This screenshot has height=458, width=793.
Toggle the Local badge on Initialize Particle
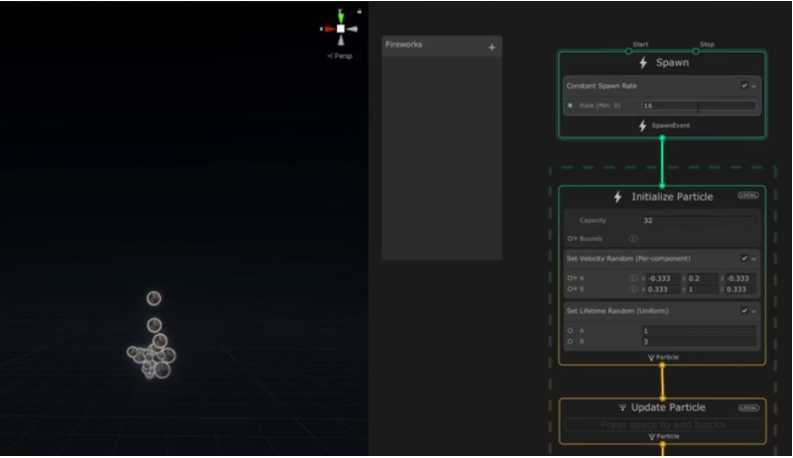748,195
